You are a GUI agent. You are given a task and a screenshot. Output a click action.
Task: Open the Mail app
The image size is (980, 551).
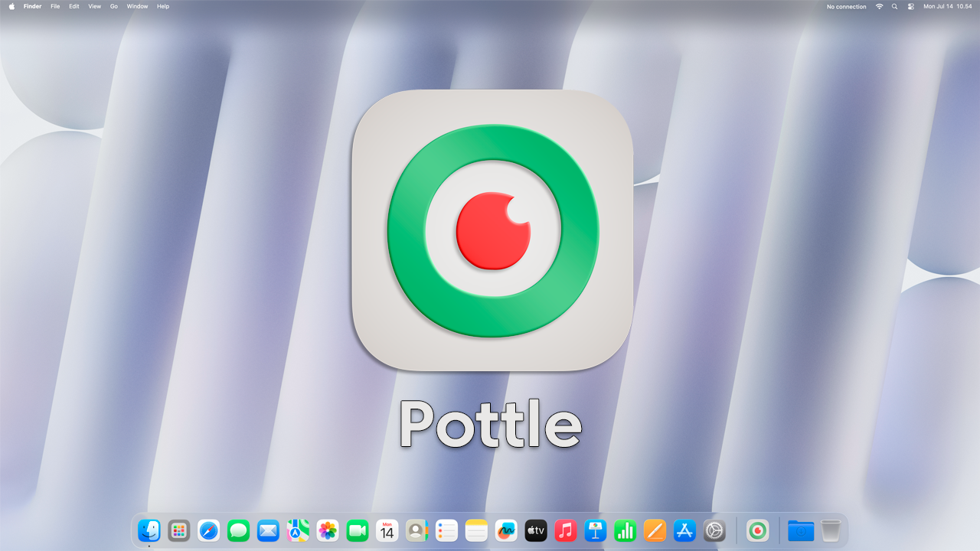(268, 530)
